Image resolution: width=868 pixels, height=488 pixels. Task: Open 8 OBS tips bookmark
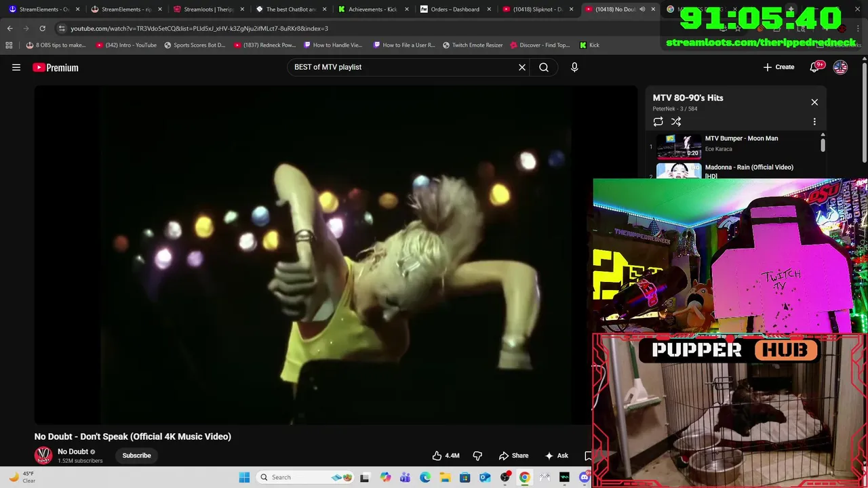(x=56, y=45)
